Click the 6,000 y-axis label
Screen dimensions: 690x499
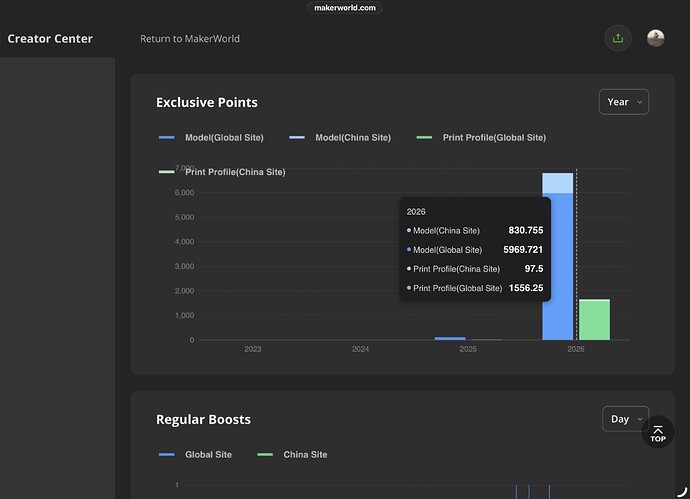(x=184, y=193)
